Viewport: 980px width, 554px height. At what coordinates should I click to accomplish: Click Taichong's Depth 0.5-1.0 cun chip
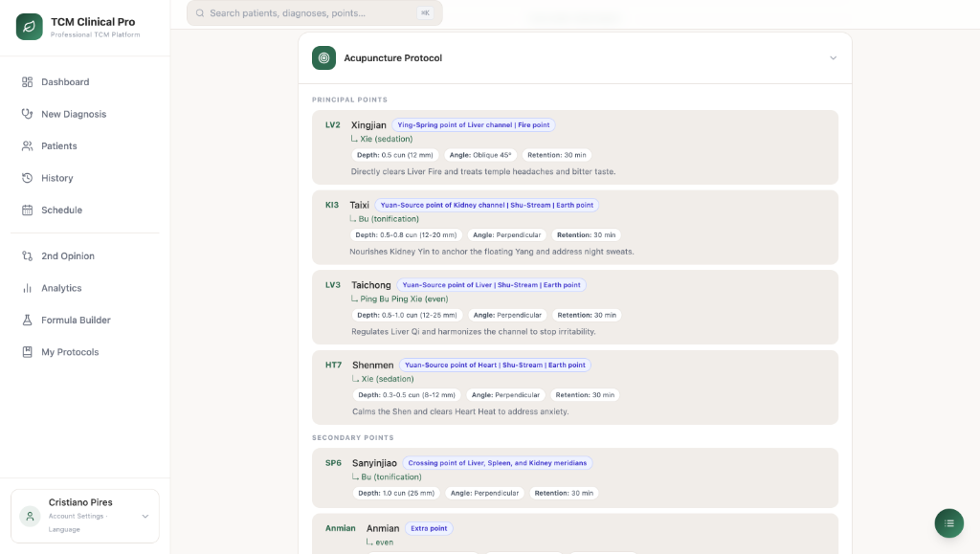[x=407, y=315]
